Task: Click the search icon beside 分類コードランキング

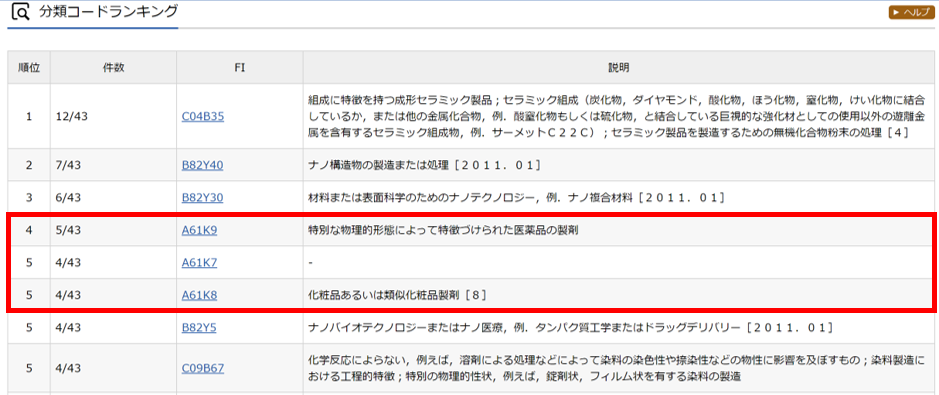Action: [21, 12]
